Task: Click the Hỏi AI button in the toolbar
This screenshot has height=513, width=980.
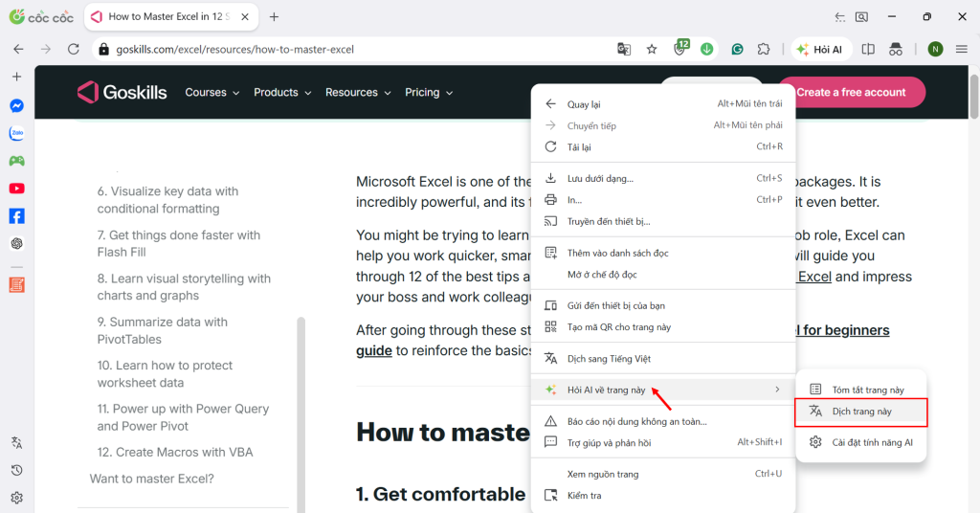Action: click(821, 50)
